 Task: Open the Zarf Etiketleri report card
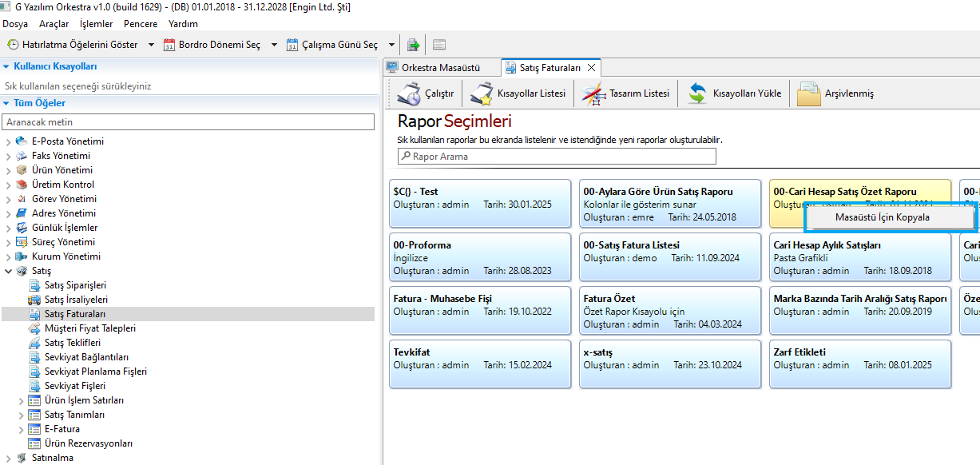coord(859,364)
